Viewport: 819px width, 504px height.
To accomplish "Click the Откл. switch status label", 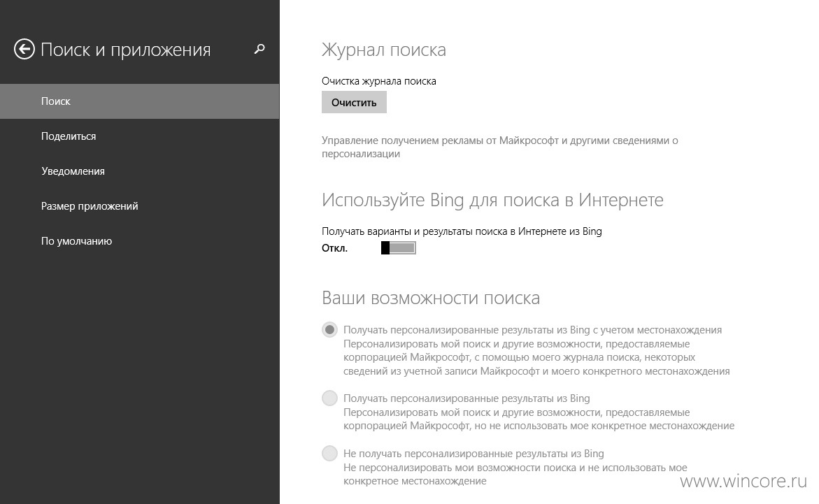I will click(335, 248).
